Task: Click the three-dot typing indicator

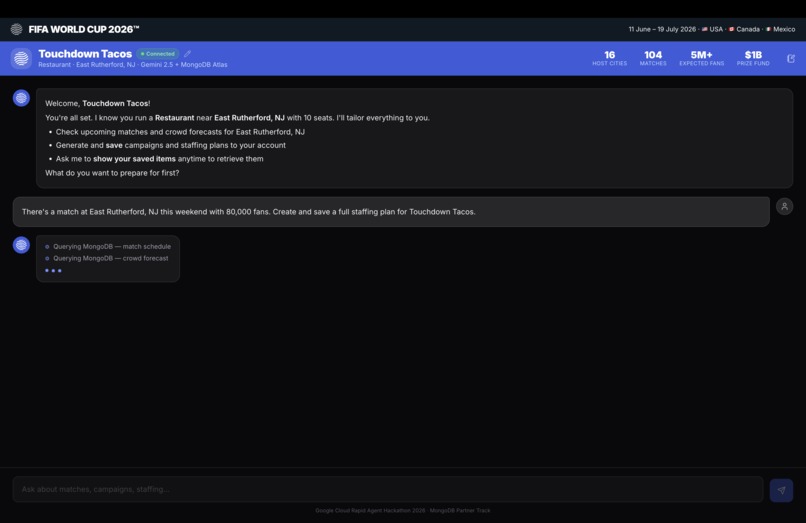Action: [x=53, y=270]
